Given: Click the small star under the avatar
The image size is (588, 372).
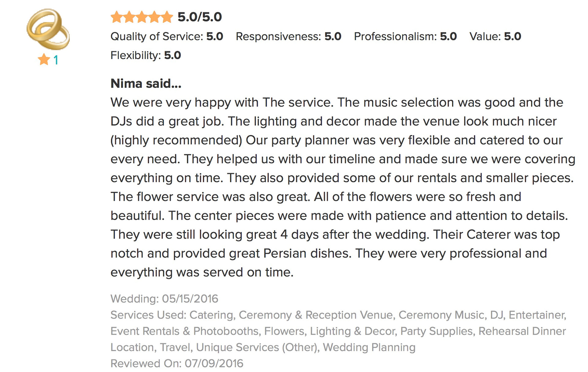Looking at the screenshot, I should pos(44,59).
